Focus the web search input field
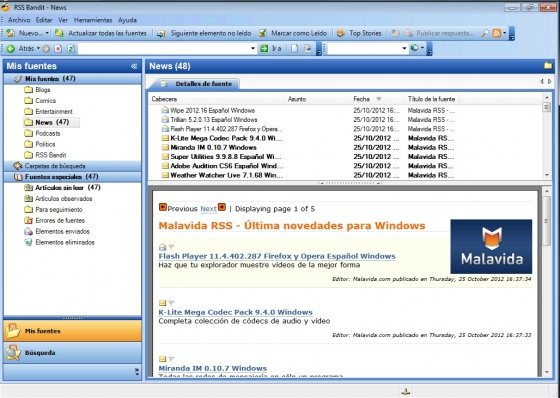Image resolution: width=560 pixels, height=398 pixels. [x=364, y=48]
